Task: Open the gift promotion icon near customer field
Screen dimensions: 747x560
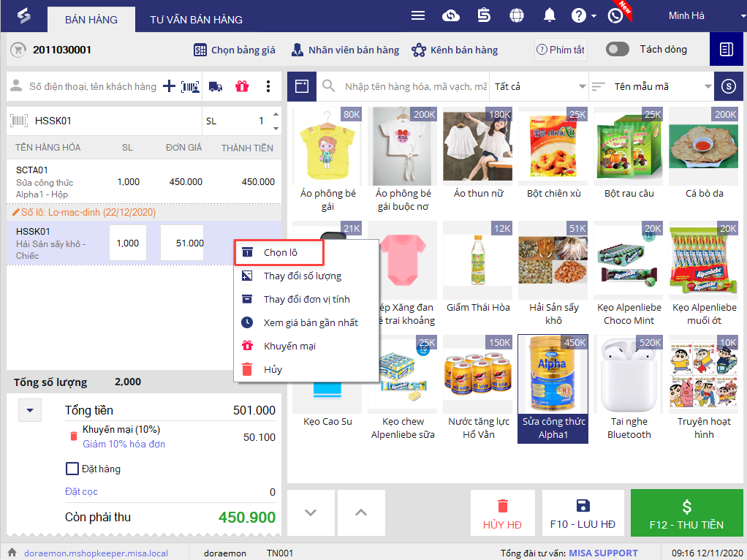Action: (242, 86)
